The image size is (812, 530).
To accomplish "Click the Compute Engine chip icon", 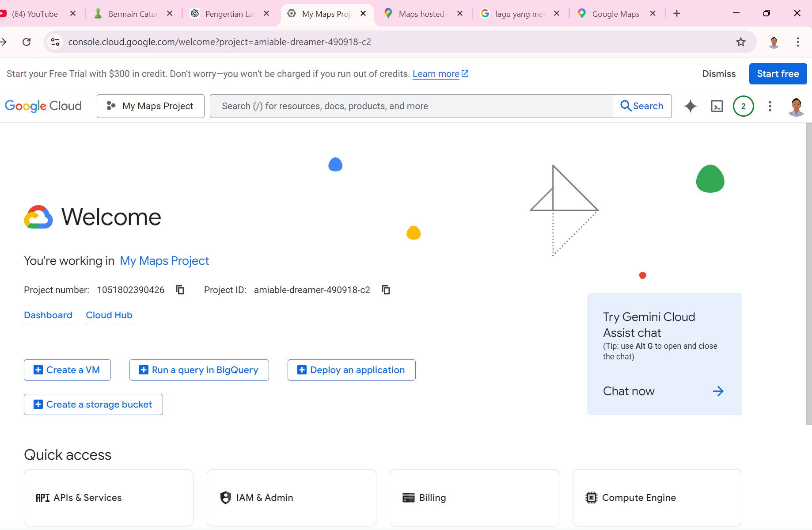I will pyautogui.click(x=591, y=498).
